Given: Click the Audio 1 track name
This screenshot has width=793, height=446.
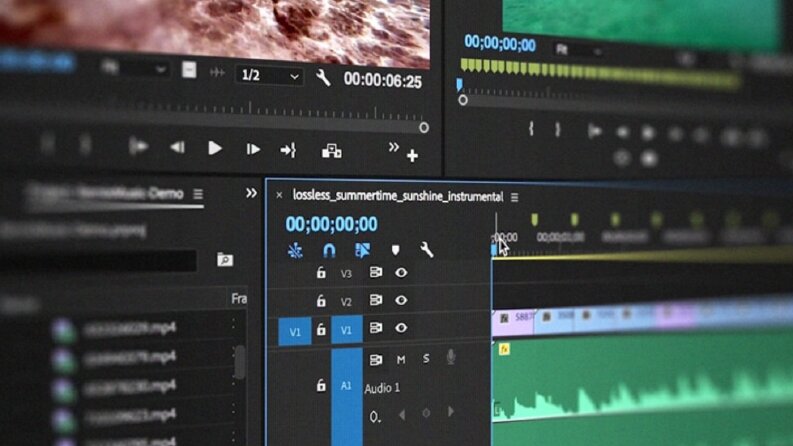Looking at the screenshot, I should (382, 388).
